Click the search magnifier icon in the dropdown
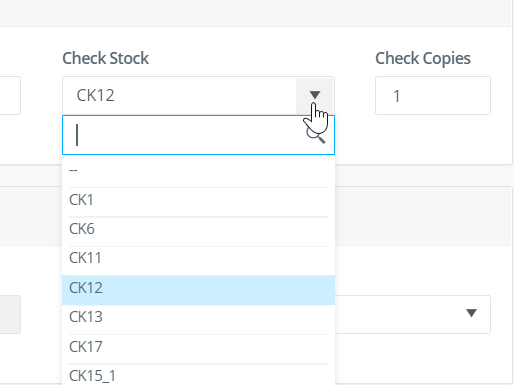Image resolution: width=514 pixels, height=385 pixels. click(x=316, y=136)
